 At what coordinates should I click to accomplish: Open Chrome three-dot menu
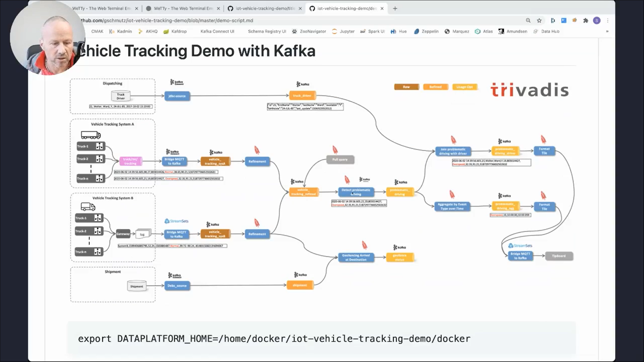[x=607, y=20]
